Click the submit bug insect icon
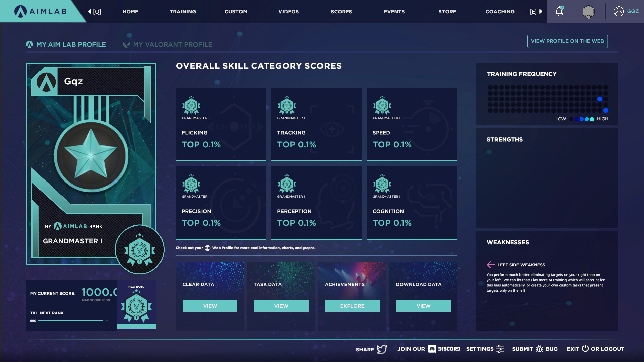This screenshot has width=644, height=362. 539,349
